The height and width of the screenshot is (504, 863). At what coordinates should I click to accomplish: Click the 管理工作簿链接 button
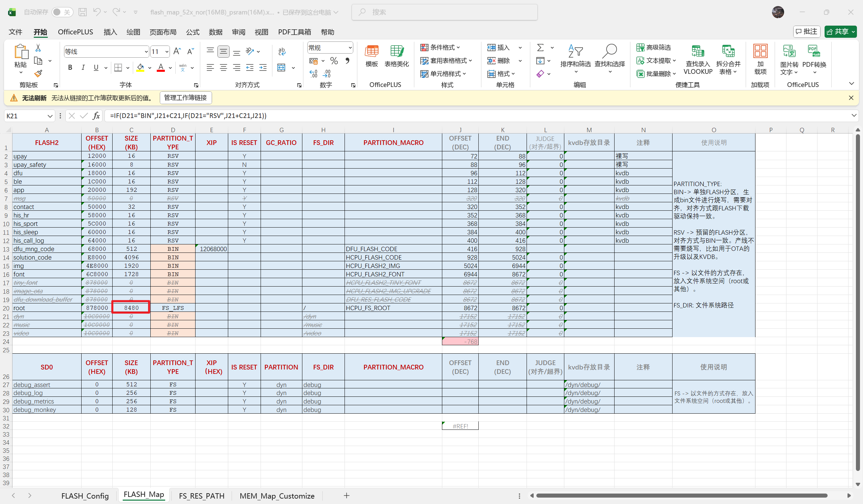pos(185,98)
